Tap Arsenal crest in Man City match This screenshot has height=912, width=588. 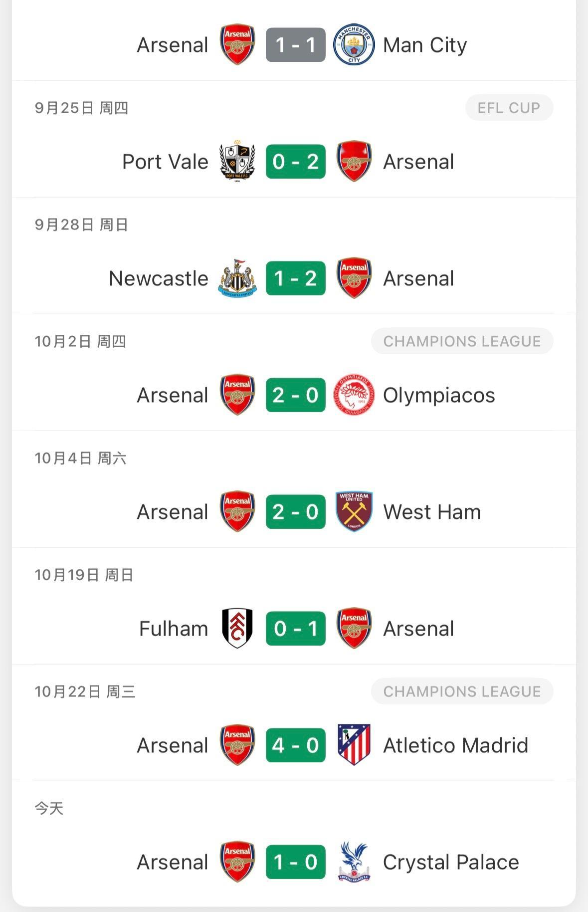click(237, 44)
